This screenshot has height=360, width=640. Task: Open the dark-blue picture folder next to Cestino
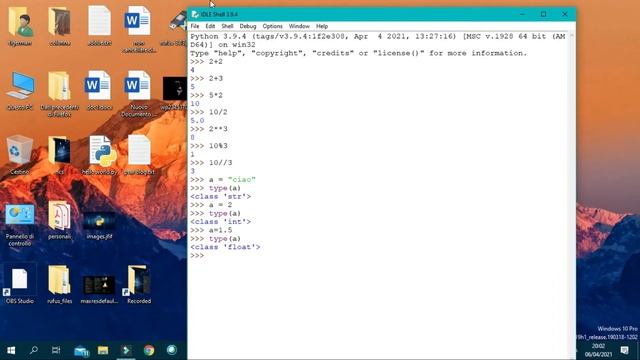[60, 155]
